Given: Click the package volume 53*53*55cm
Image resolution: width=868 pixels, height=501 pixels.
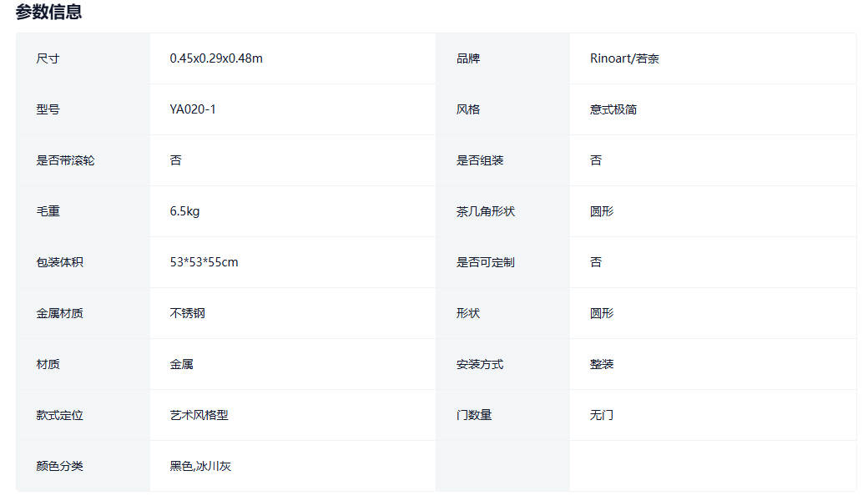Looking at the screenshot, I should (x=204, y=262).
